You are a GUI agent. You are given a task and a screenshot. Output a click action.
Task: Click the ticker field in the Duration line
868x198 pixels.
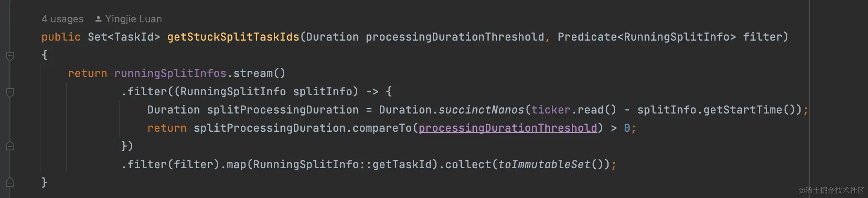pos(551,110)
